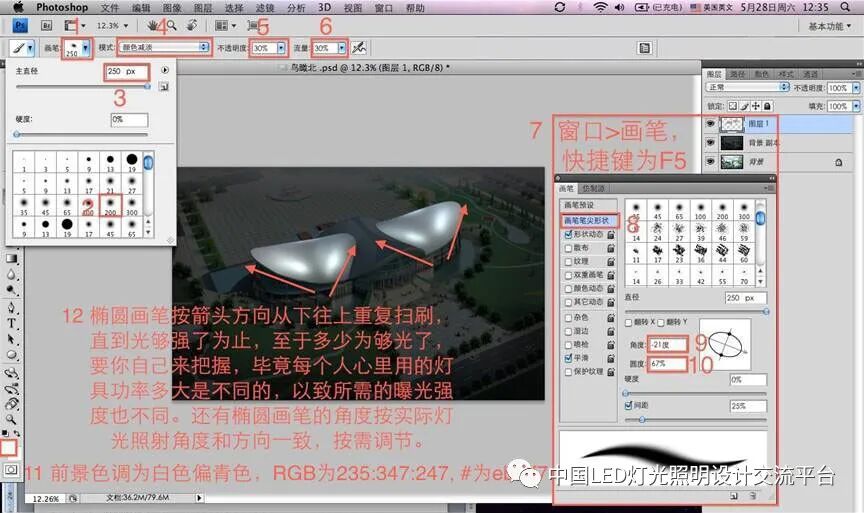The image size is (864, 513).
Task: Toggle the airbrush icon in options bar
Action: [359, 48]
